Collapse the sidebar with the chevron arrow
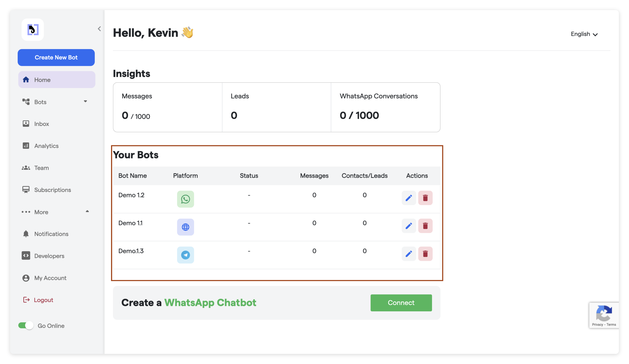Image resolution: width=629 pixels, height=364 pixels. pos(99,29)
